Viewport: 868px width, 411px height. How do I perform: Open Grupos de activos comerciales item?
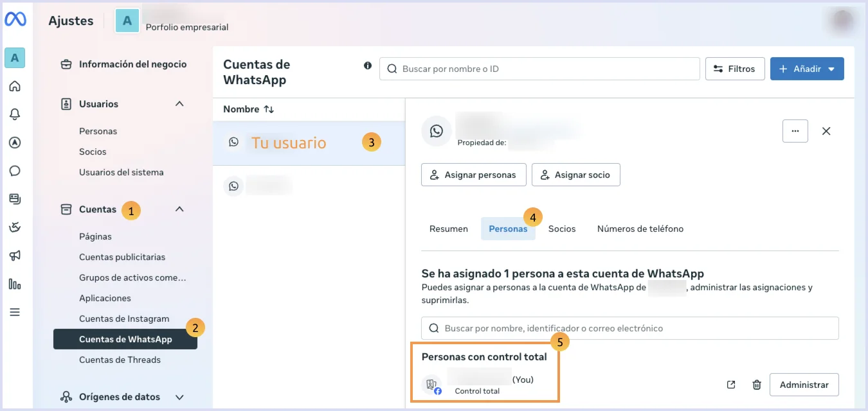tap(132, 277)
